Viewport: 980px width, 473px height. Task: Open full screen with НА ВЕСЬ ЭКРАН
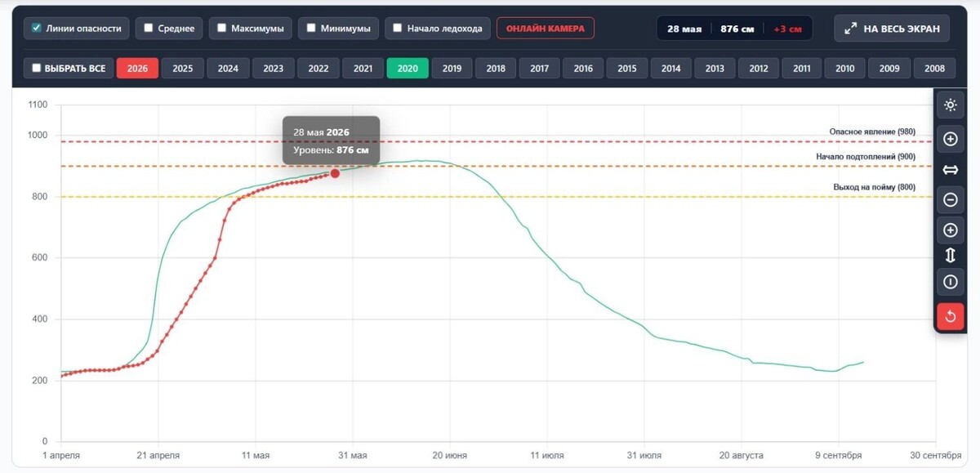(893, 29)
